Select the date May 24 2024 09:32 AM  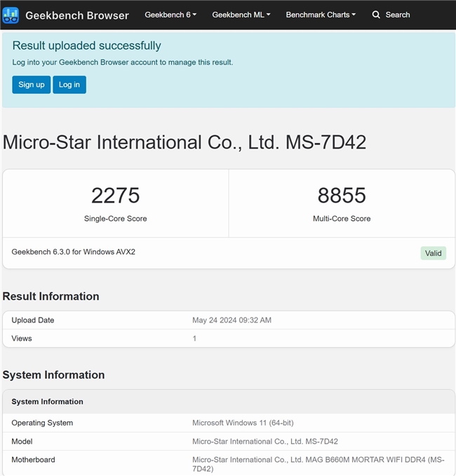(232, 320)
